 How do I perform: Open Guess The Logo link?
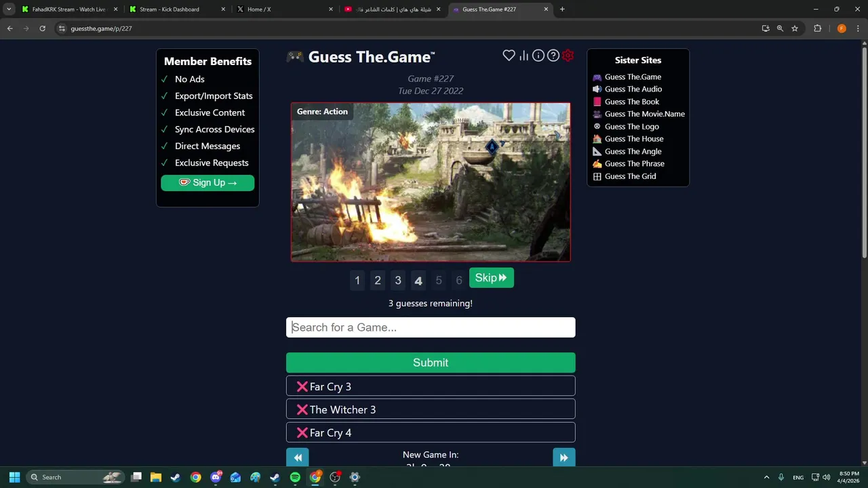[x=632, y=126]
